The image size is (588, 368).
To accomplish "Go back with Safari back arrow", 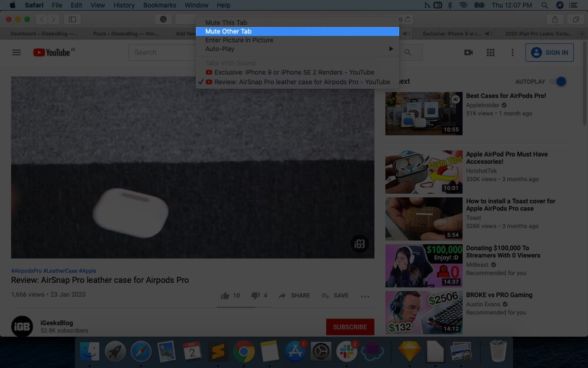I will (x=42, y=19).
